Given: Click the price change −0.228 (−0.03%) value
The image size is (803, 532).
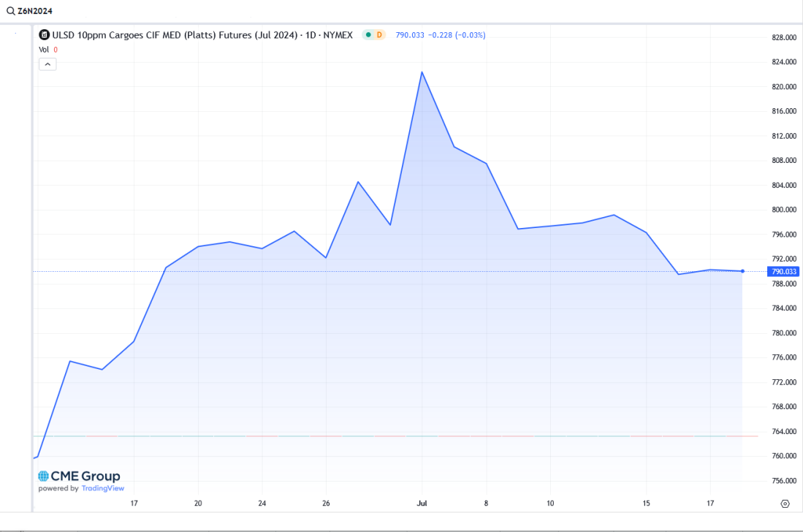Looking at the screenshot, I should tap(457, 34).
